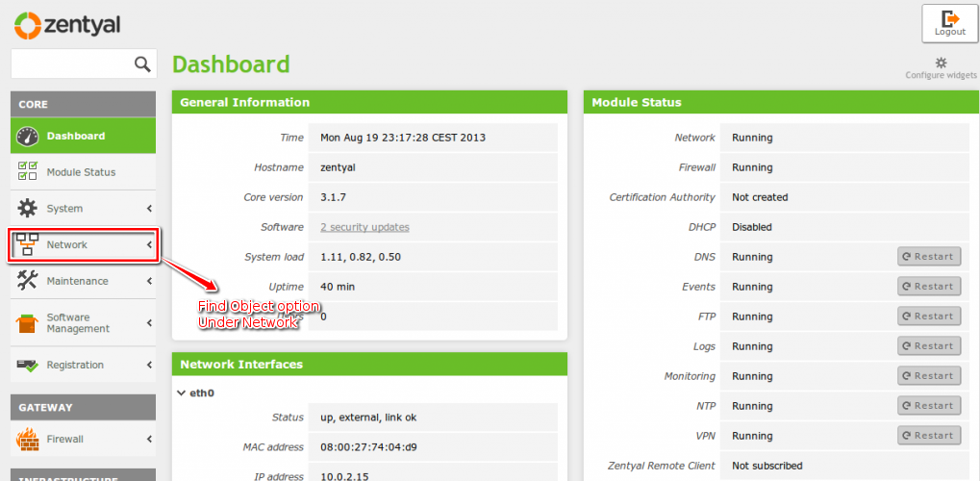
Task: Click the Network module Running status
Action: [752, 138]
